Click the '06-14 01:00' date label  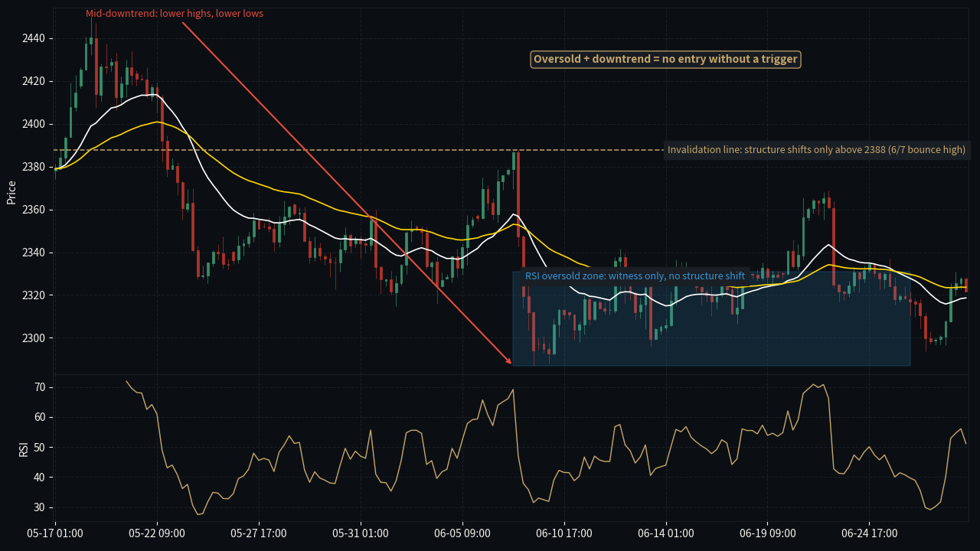pos(666,533)
